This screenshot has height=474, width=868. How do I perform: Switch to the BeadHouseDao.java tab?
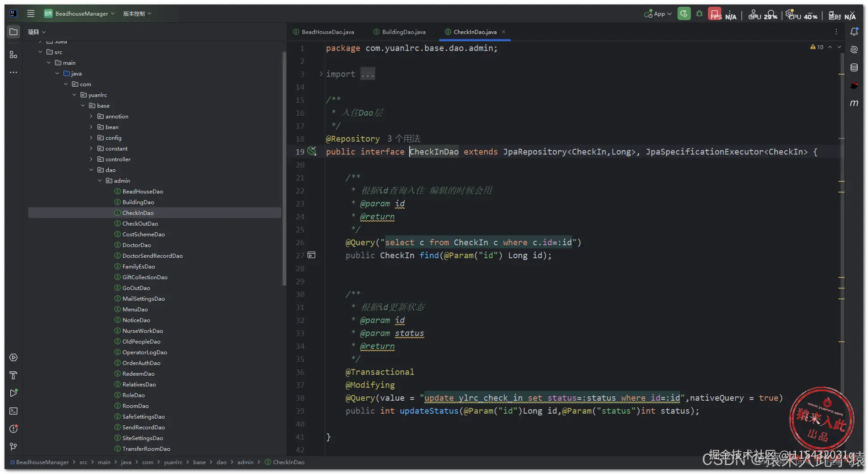(x=327, y=32)
